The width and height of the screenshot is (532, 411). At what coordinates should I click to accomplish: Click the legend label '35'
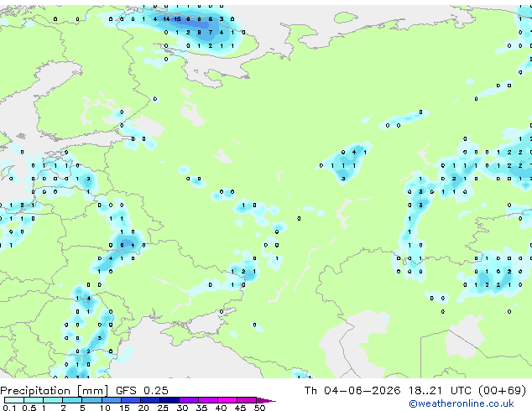point(201,408)
